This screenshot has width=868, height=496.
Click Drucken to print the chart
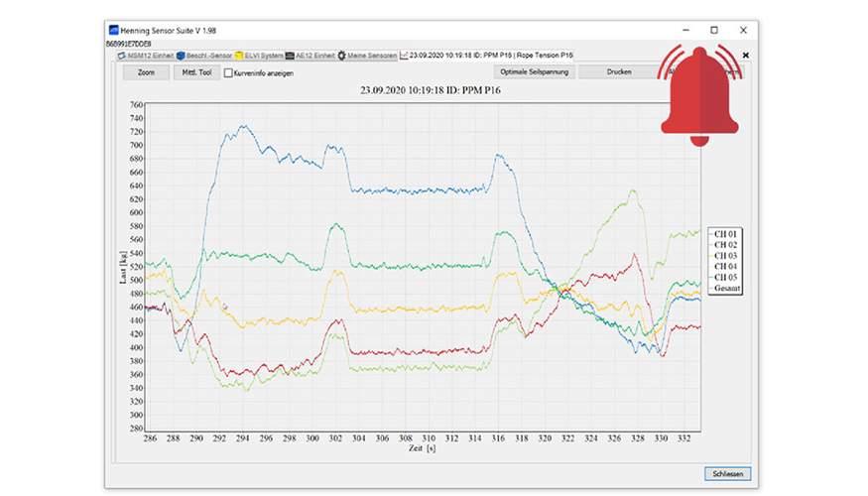pyautogui.click(x=619, y=72)
